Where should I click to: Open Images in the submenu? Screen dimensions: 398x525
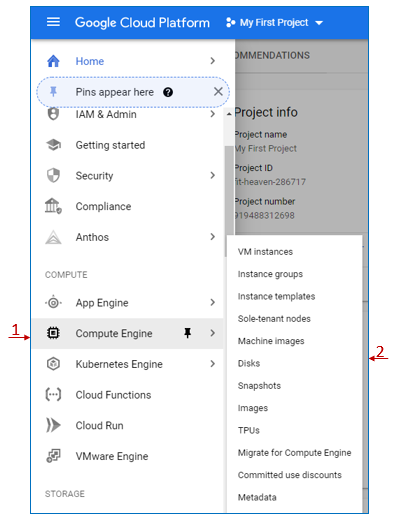tap(253, 408)
